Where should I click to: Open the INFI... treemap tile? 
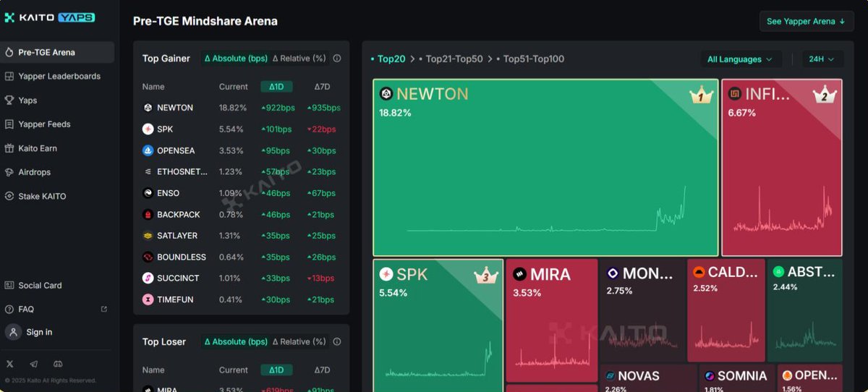[782, 168]
